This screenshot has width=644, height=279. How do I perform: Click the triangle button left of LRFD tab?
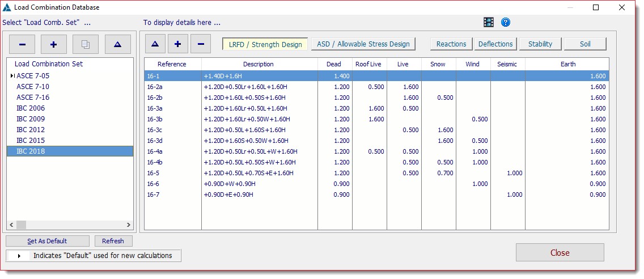click(x=155, y=44)
